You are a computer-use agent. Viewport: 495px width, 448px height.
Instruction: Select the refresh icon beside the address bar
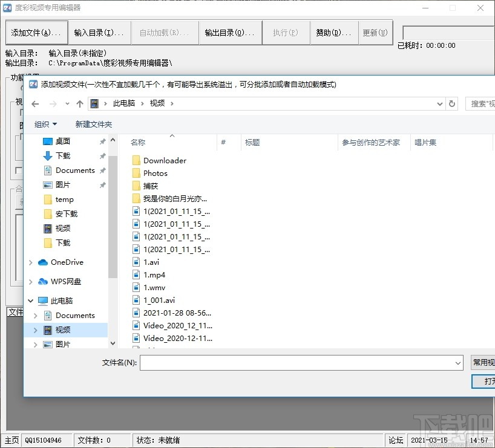[x=451, y=103]
